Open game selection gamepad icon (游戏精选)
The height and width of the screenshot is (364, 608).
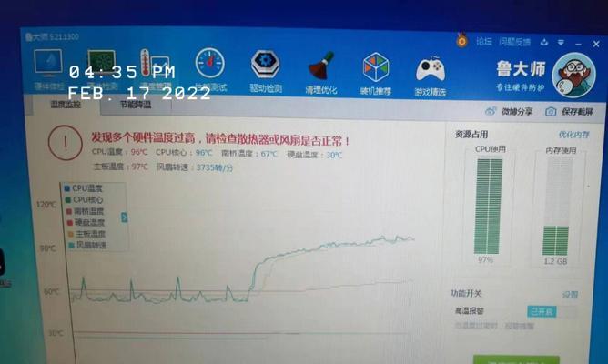click(x=430, y=76)
